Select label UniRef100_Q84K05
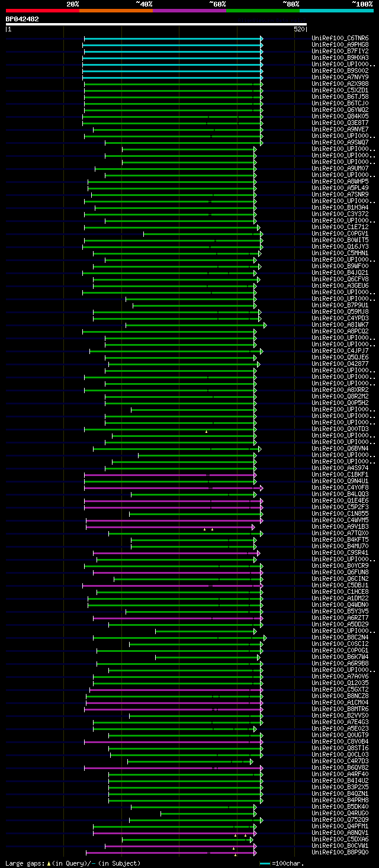Image resolution: width=379 pixels, height=868 pixels. coord(340,117)
